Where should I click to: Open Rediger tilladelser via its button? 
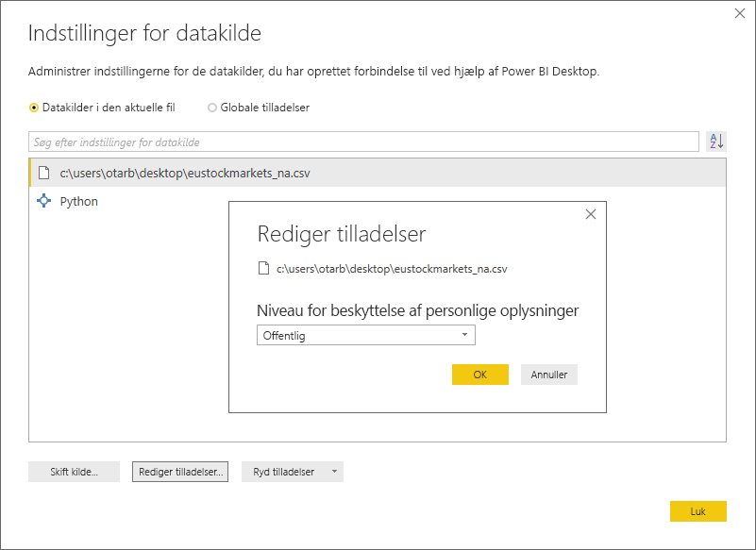[x=179, y=472]
